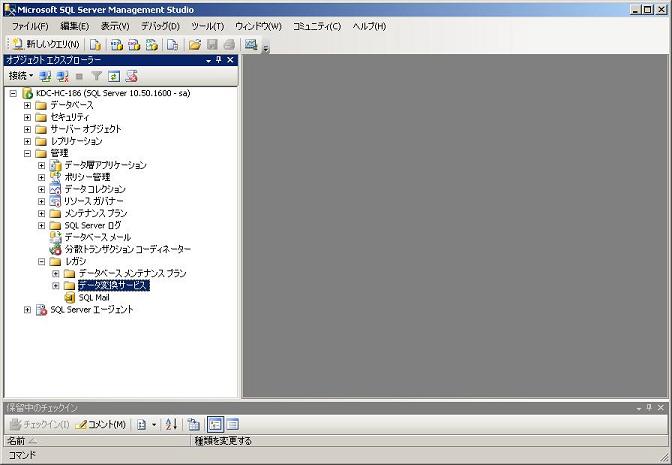Select the KDC-HC-186 server tree item
The width and height of the screenshot is (672, 465).
[113, 93]
